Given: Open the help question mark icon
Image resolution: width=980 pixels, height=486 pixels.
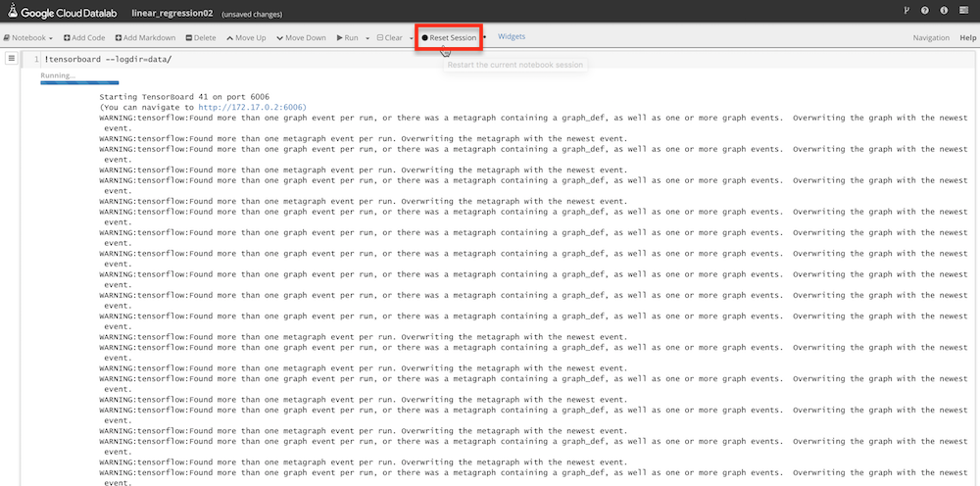Looking at the screenshot, I should 924,11.
